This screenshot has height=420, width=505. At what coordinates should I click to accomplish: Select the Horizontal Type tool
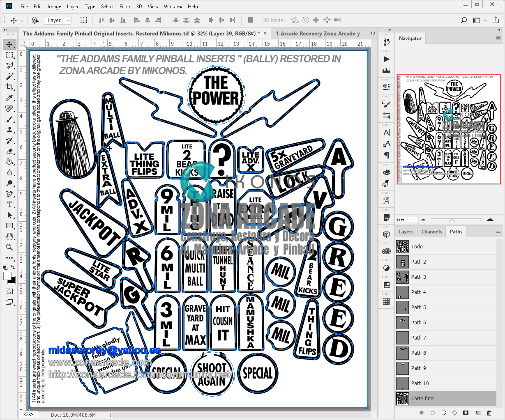(9, 204)
